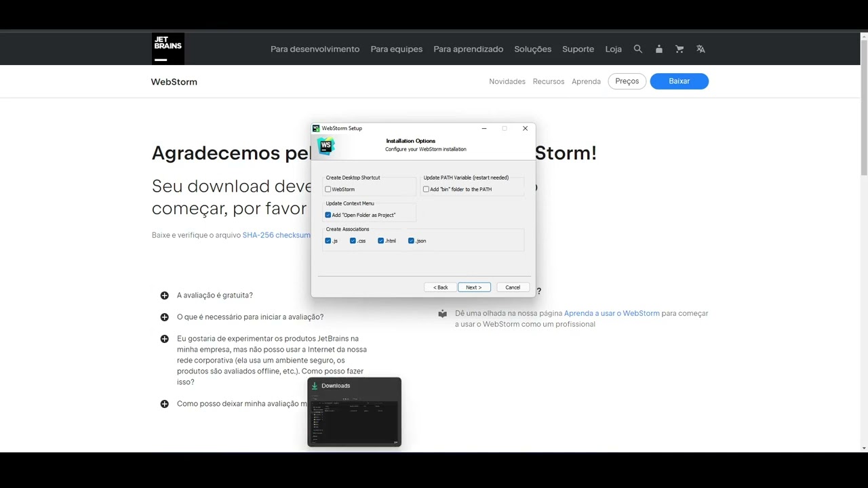Uncheck the .css association checkbox

pos(353,241)
